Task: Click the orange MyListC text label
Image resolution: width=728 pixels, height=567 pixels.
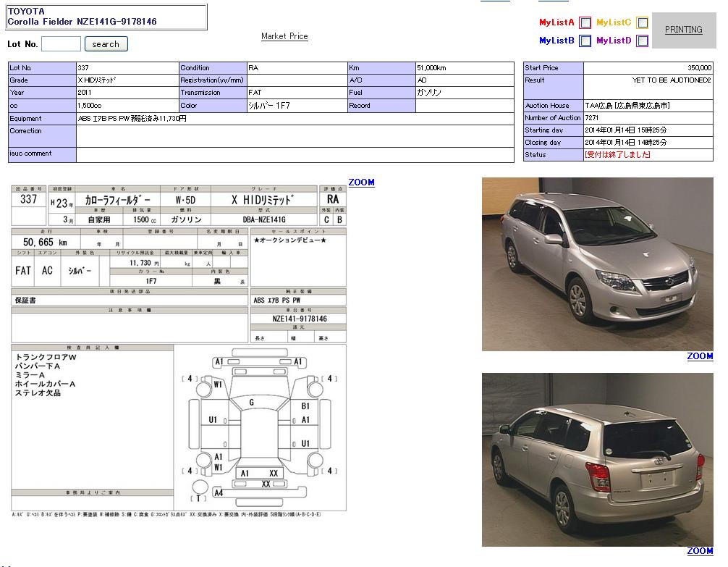Action: tap(614, 23)
